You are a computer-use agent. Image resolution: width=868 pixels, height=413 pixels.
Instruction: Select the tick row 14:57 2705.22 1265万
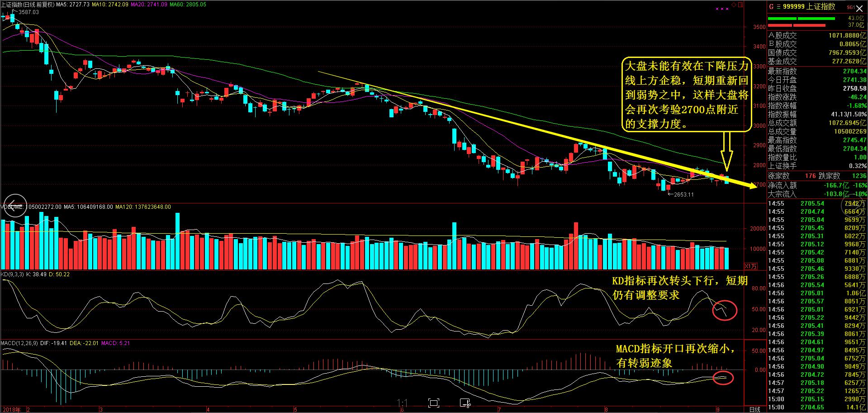click(817, 391)
